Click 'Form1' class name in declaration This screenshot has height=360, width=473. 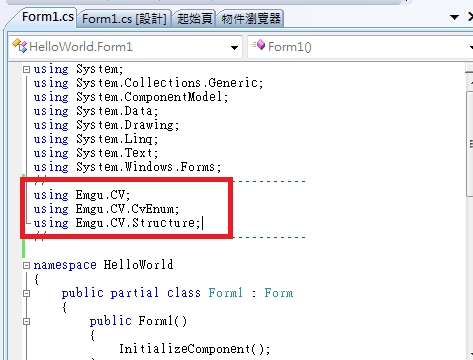[x=226, y=293]
